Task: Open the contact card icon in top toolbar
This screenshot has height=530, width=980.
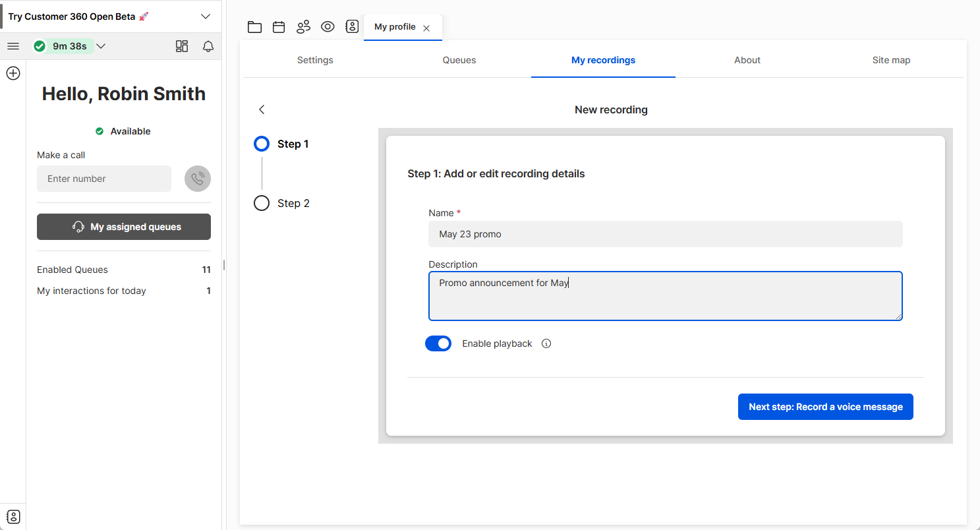Action: tap(352, 27)
